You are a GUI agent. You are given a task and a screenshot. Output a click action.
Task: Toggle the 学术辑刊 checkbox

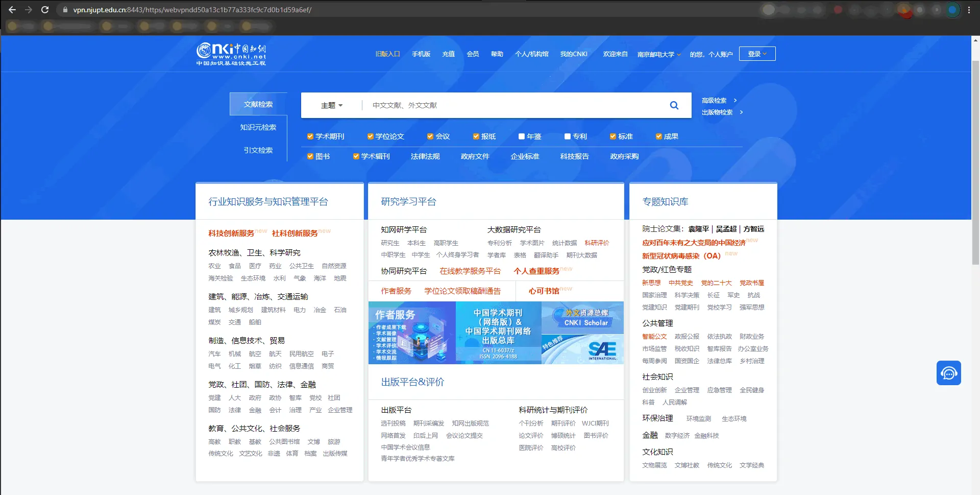coord(356,156)
